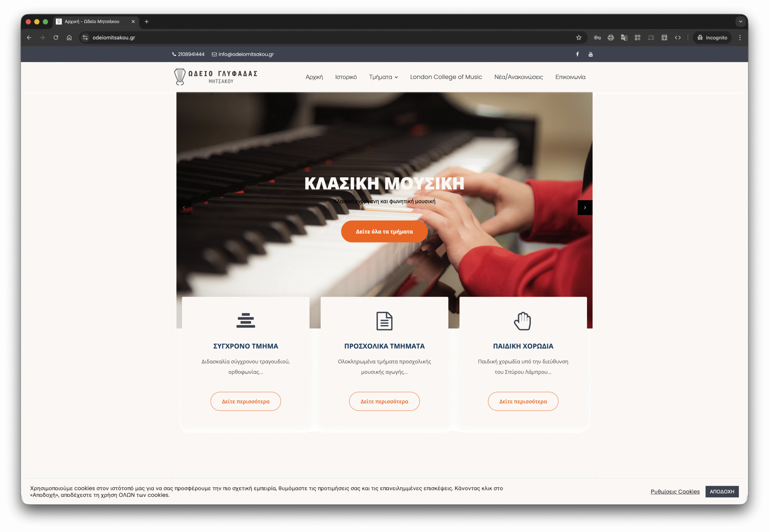Open the QR code extension icon
This screenshot has width=769, height=532.
pyautogui.click(x=637, y=37)
